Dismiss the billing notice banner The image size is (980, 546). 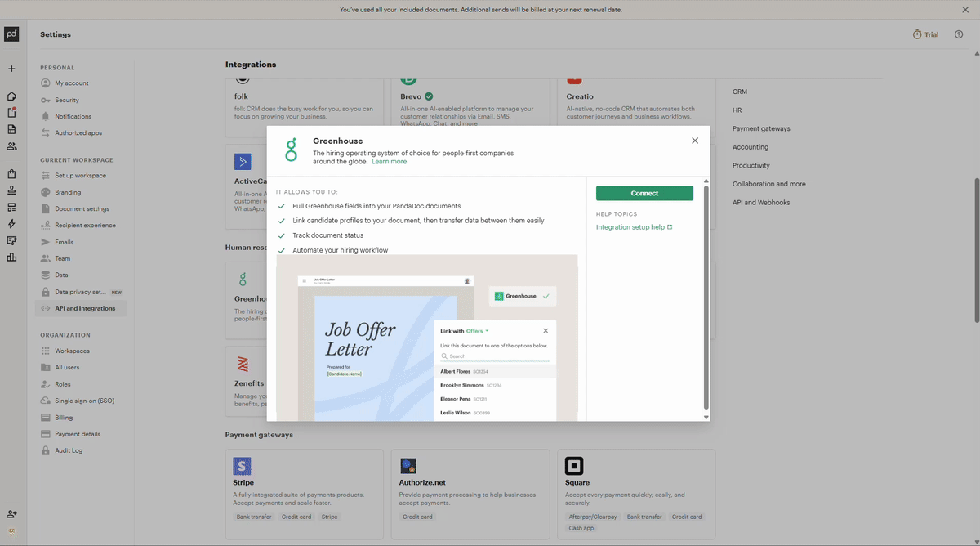(965, 10)
